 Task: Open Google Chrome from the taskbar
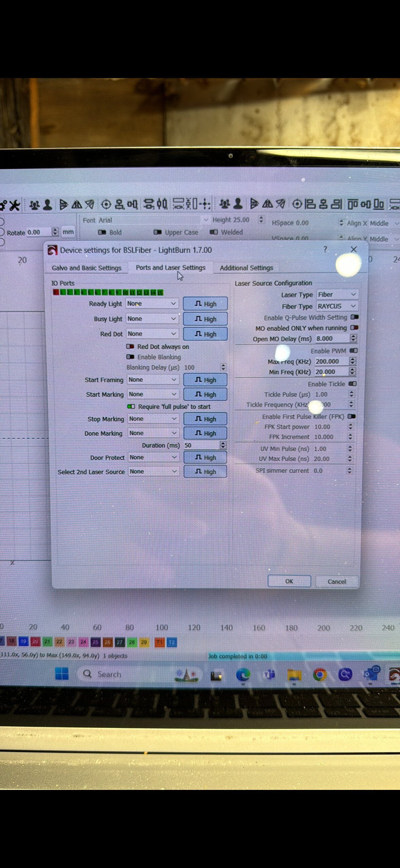319,675
